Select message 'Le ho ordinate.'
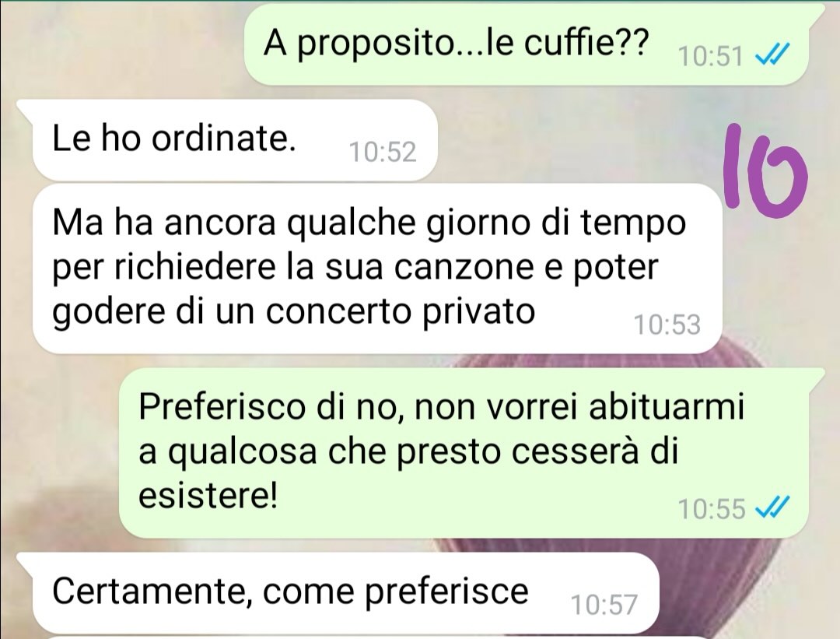 (235, 140)
